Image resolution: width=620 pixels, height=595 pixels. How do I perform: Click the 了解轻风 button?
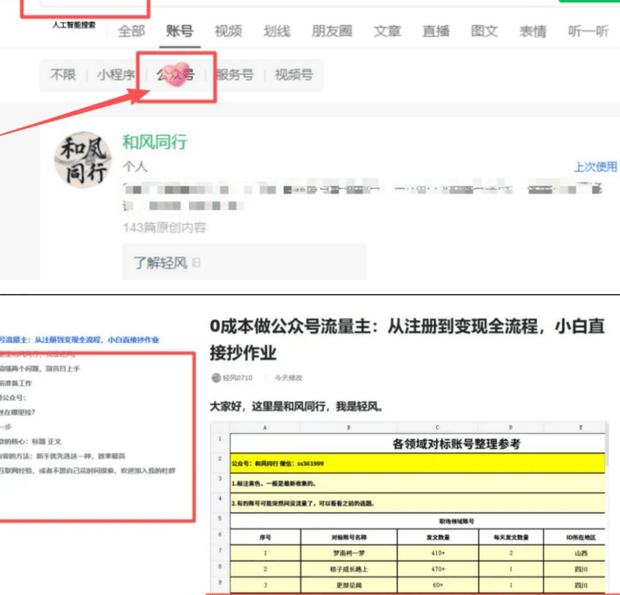[160, 263]
